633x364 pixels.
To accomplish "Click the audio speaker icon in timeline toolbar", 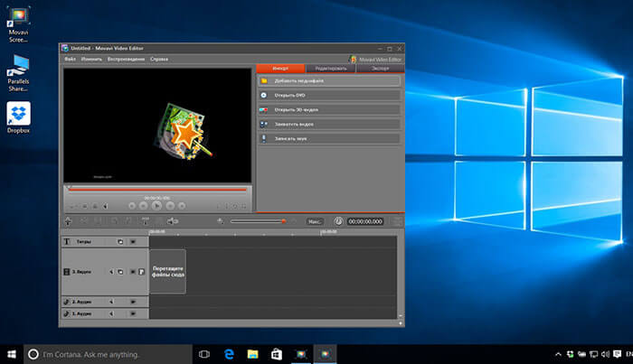I will pos(173,221).
